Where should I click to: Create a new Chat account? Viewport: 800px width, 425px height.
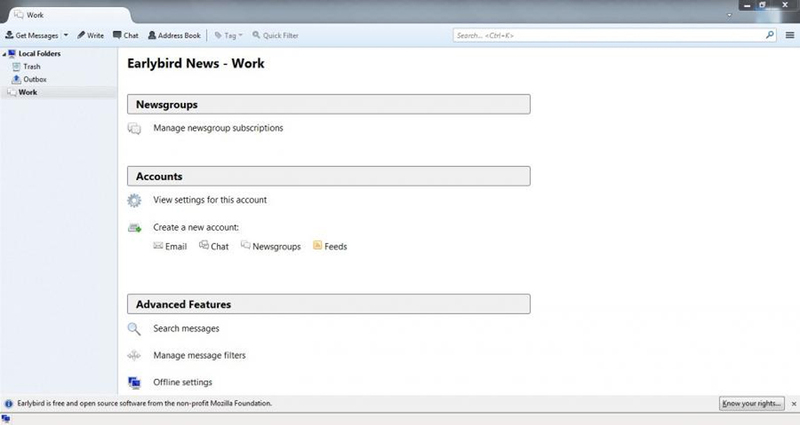point(219,246)
